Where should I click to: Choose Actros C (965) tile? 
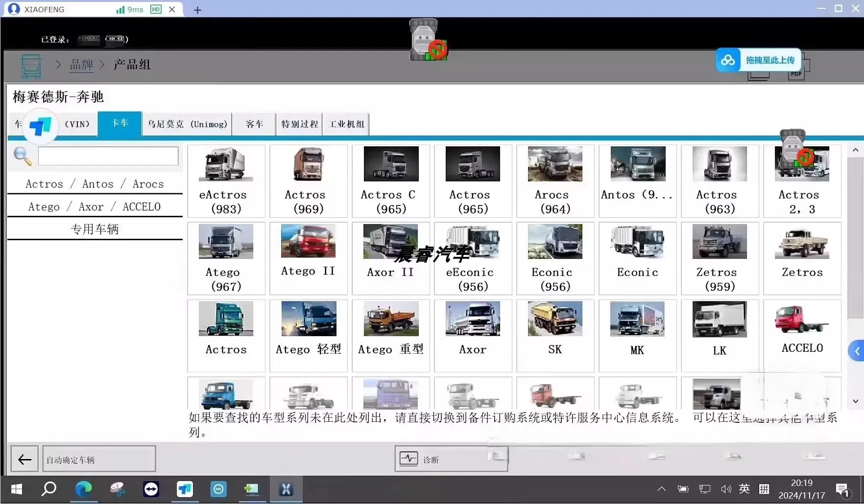[x=391, y=181]
